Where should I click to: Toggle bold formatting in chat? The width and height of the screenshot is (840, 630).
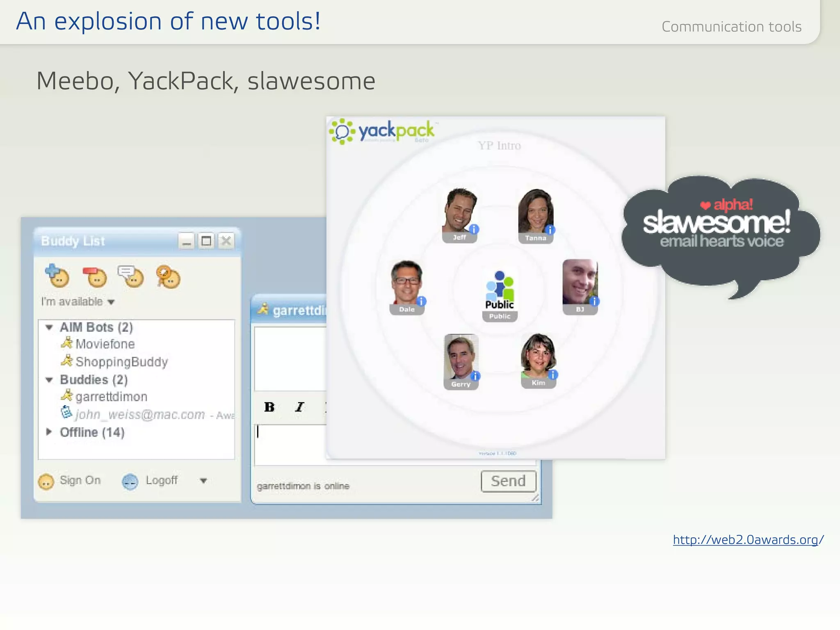coord(269,407)
